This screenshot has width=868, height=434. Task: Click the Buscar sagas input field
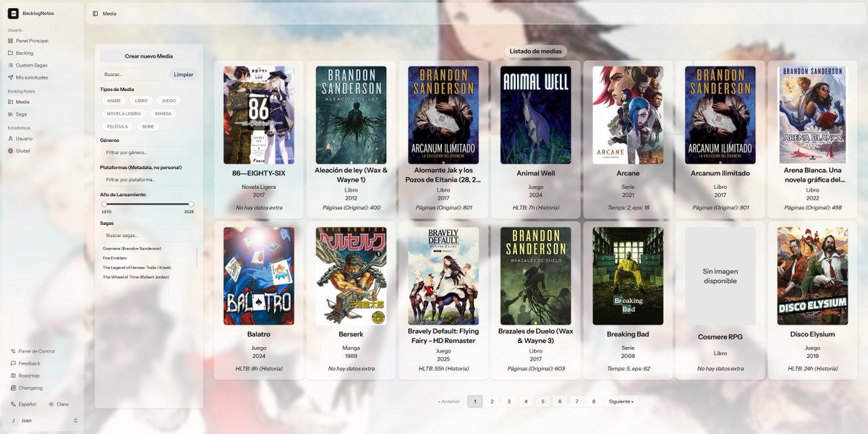(x=146, y=235)
